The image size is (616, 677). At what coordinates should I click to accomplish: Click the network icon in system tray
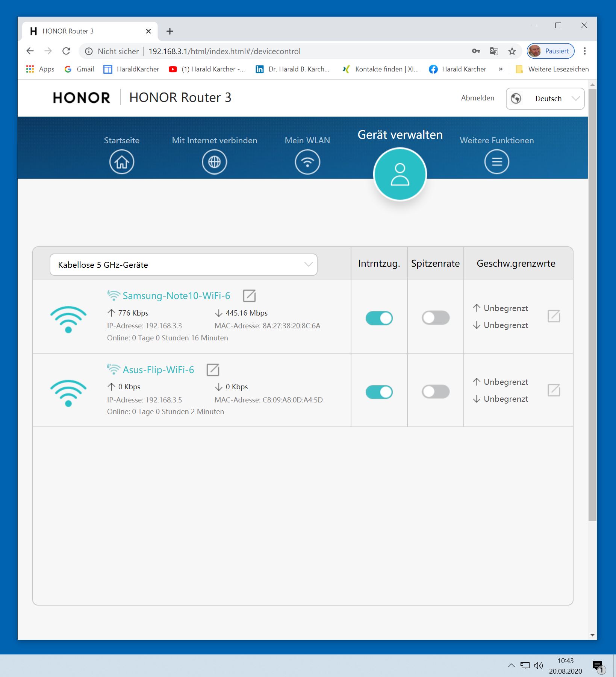click(x=525, y=666)
